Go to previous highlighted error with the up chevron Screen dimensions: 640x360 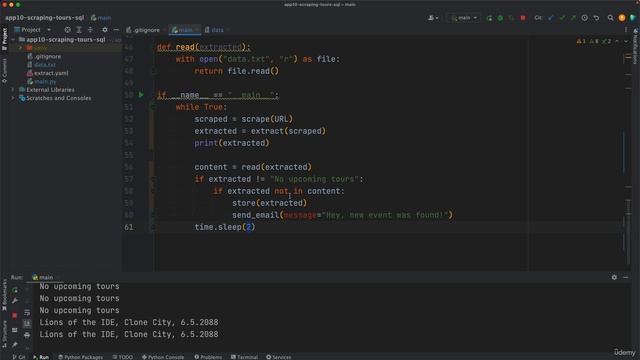click(x=617, y=41)
